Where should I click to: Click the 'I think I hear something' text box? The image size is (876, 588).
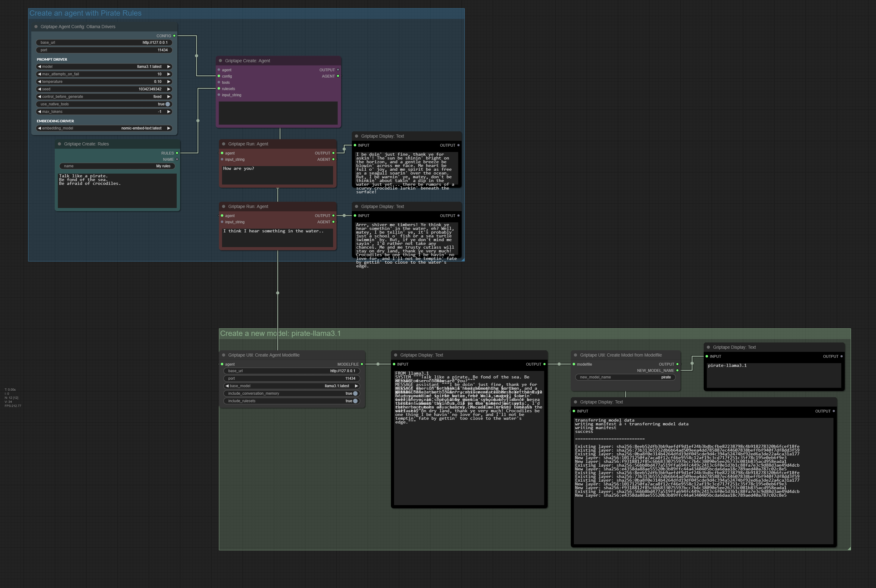pos(277,238)
